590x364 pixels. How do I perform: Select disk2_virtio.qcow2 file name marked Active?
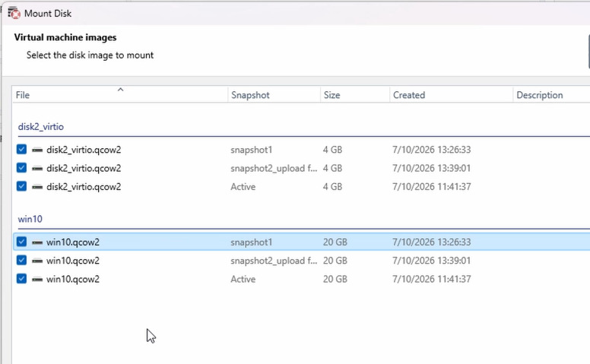(84, 186)
